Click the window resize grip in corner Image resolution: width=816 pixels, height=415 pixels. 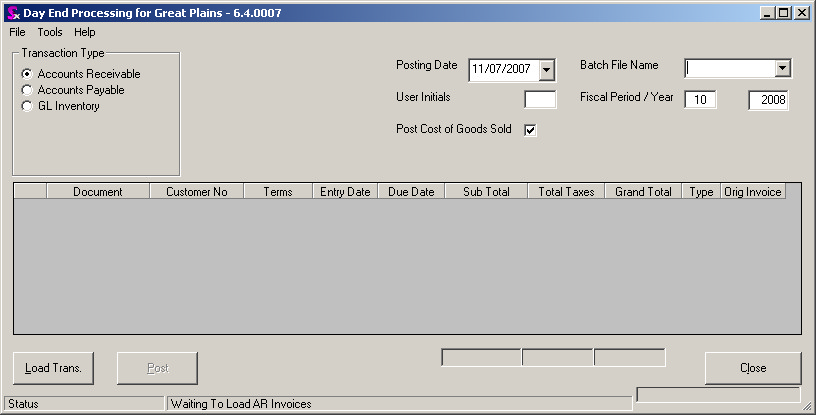(x=808, y=407)
